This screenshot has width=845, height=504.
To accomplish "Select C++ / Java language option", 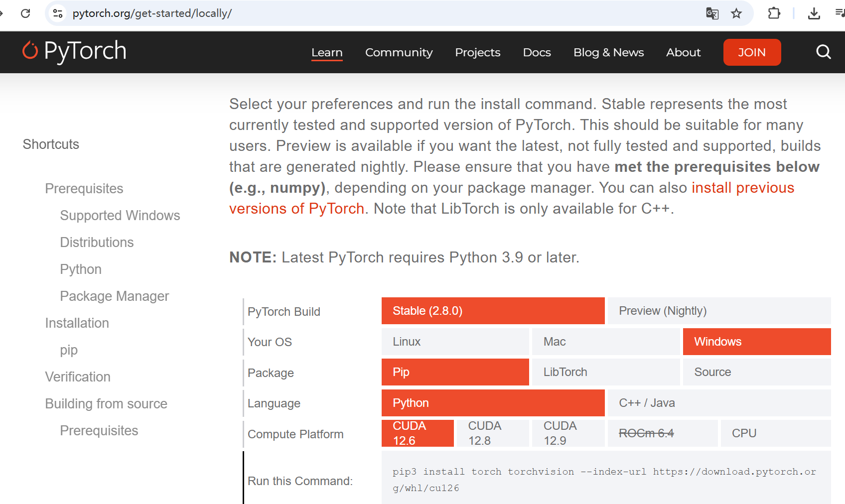I will point(719,403).
